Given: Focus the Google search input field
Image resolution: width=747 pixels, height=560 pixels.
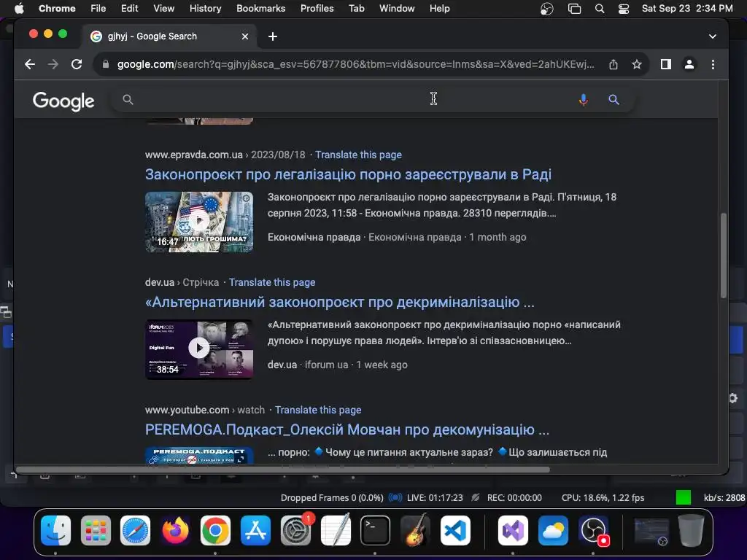Looking at the screenshot, I should click(352, 99).
